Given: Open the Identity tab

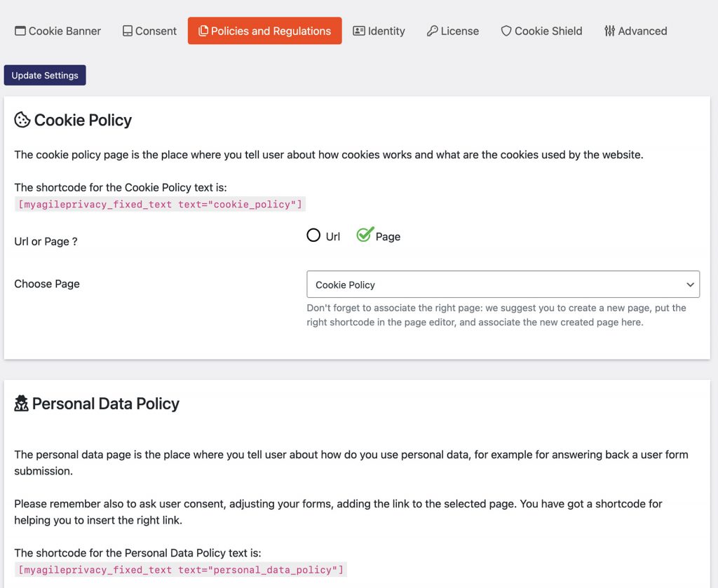Looking at the screenshot, I should point(379,31).
